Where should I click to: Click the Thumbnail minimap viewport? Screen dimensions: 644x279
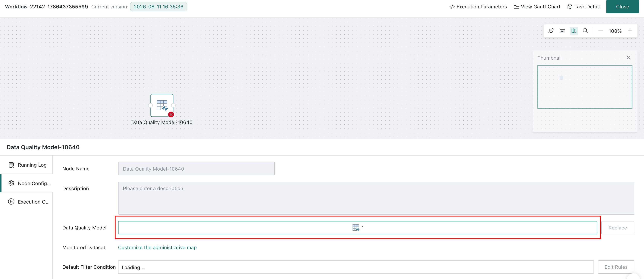click(x=585, y=87)
